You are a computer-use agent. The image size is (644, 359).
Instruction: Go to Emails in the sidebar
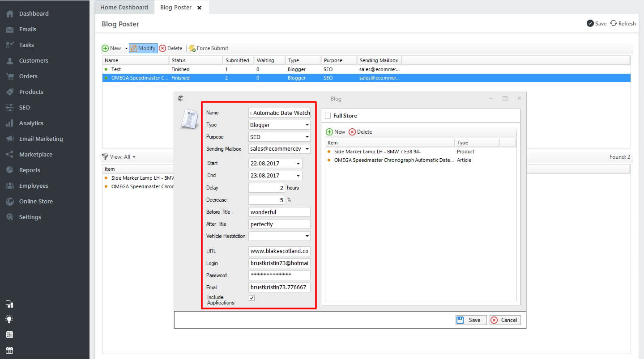click(27, 29)
